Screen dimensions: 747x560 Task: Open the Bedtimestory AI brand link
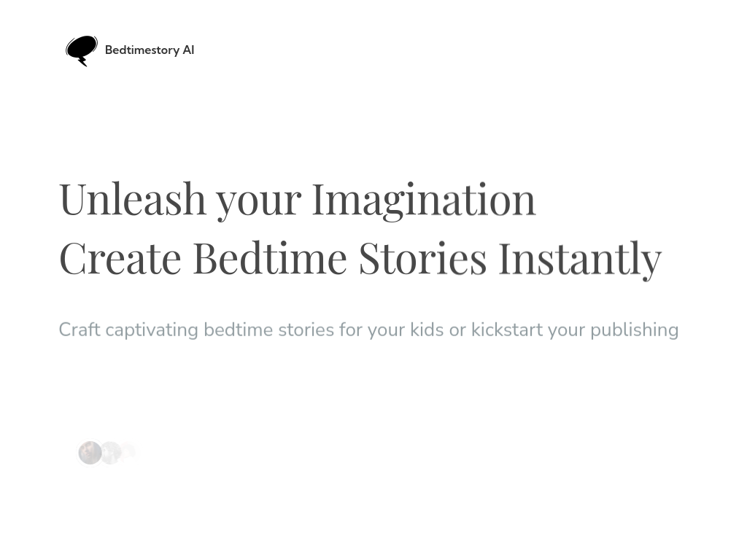click(x=149, y=50)
